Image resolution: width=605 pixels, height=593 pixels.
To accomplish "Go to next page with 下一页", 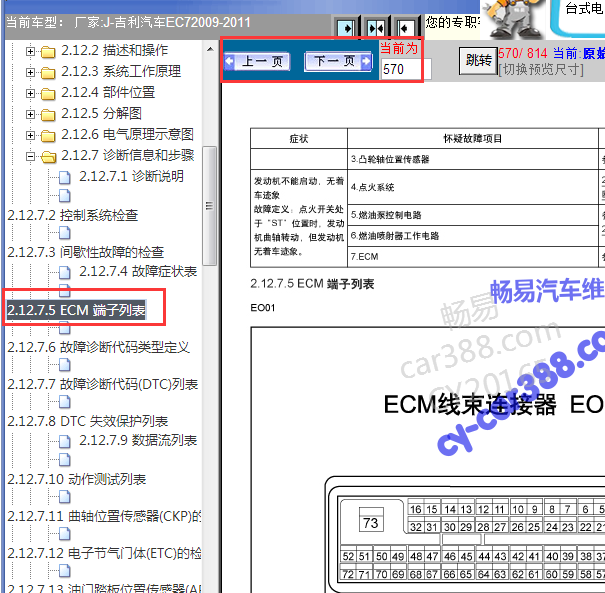I will (338, 61).
